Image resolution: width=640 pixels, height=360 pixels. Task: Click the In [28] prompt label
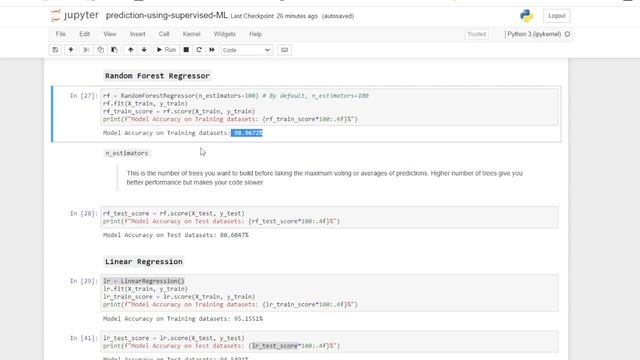click(x=84, y=213)
